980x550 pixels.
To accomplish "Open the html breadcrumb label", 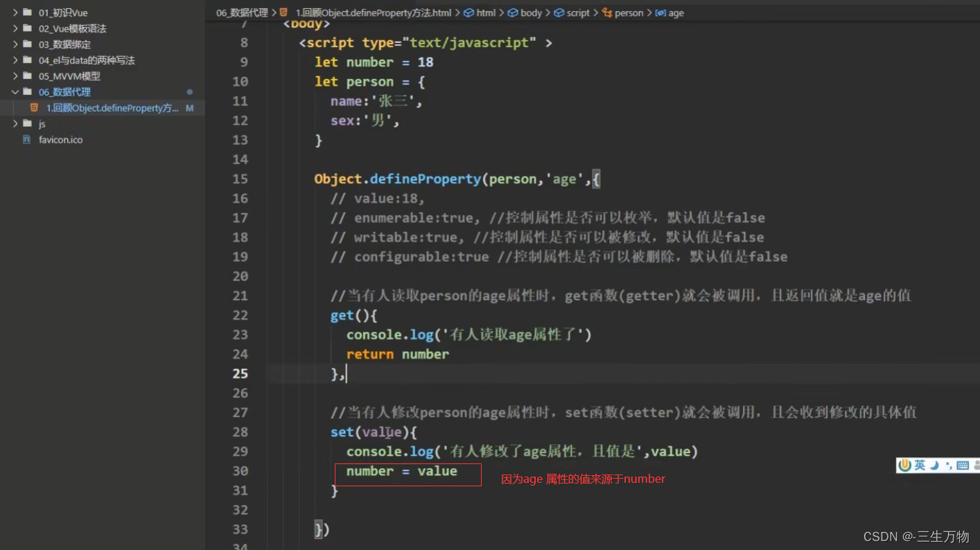I will click(486, 12).
